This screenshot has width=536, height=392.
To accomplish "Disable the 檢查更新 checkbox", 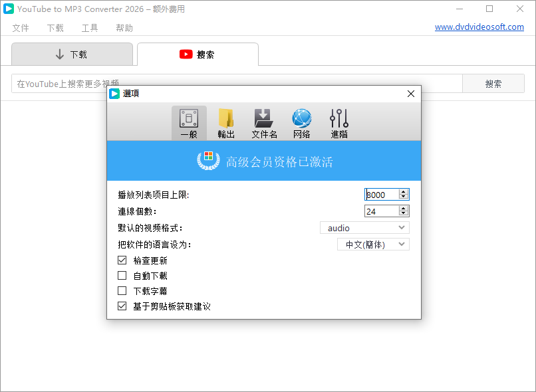I will point(122,260).
